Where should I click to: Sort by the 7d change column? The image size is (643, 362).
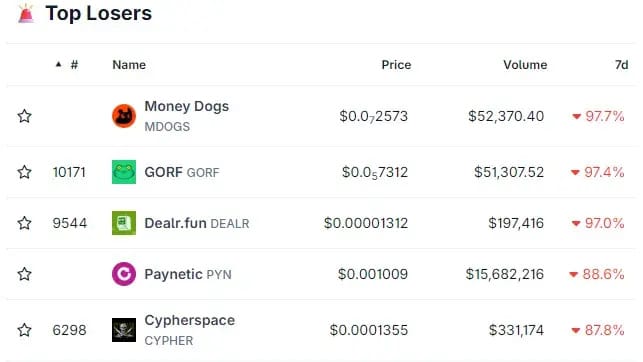click(622, 65)
